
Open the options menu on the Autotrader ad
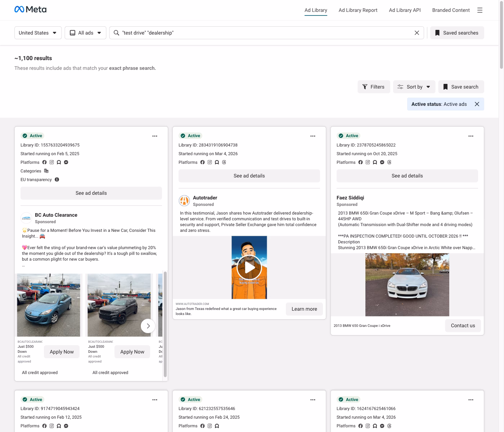pyautogui.click(x=313, y=136)
